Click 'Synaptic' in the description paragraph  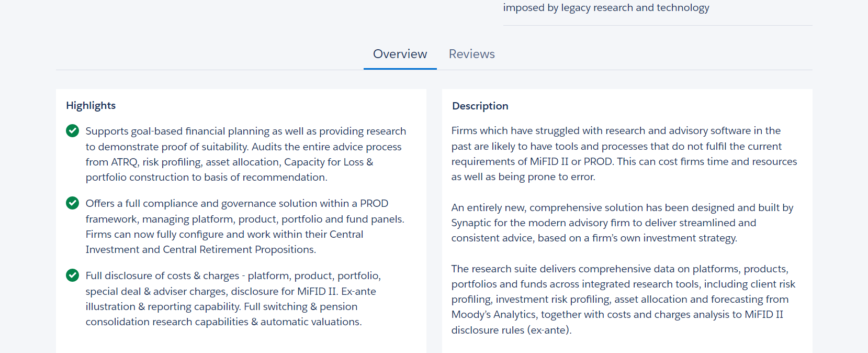click(x=471, y=223)
